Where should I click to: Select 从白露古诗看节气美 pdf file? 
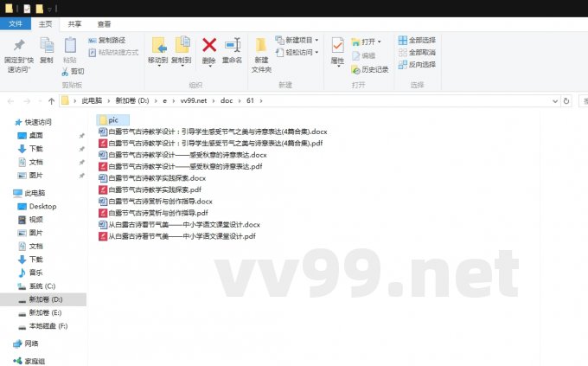177,236
